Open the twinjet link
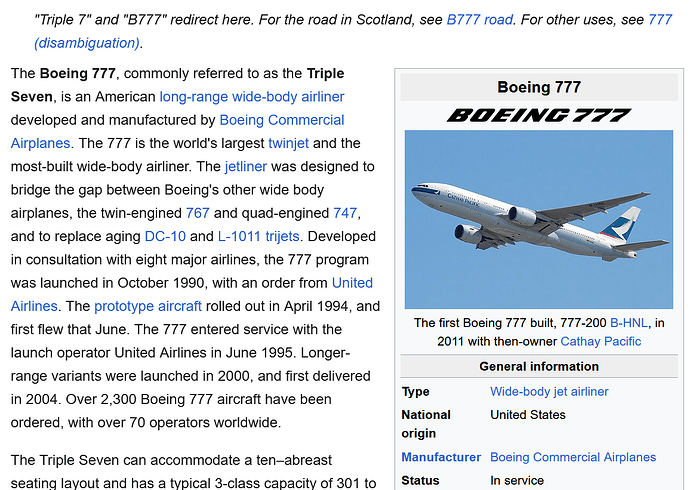The height and width of the screenshot is (490, 690). coord(290,143)
